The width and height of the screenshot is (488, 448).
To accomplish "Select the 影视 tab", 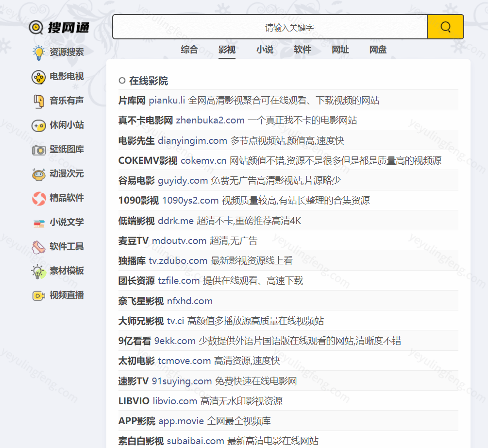I will point(227,50).
